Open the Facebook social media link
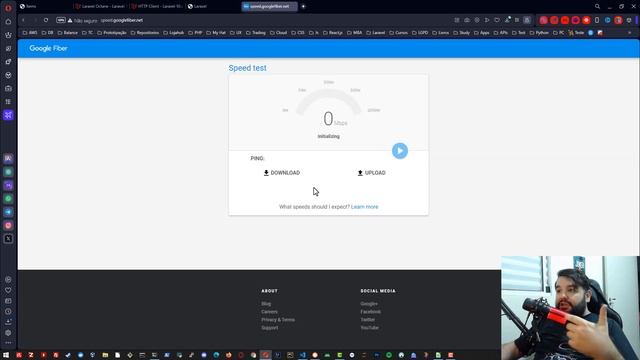The width and height of the screenshot is (640, 360). tap(370, 312)
